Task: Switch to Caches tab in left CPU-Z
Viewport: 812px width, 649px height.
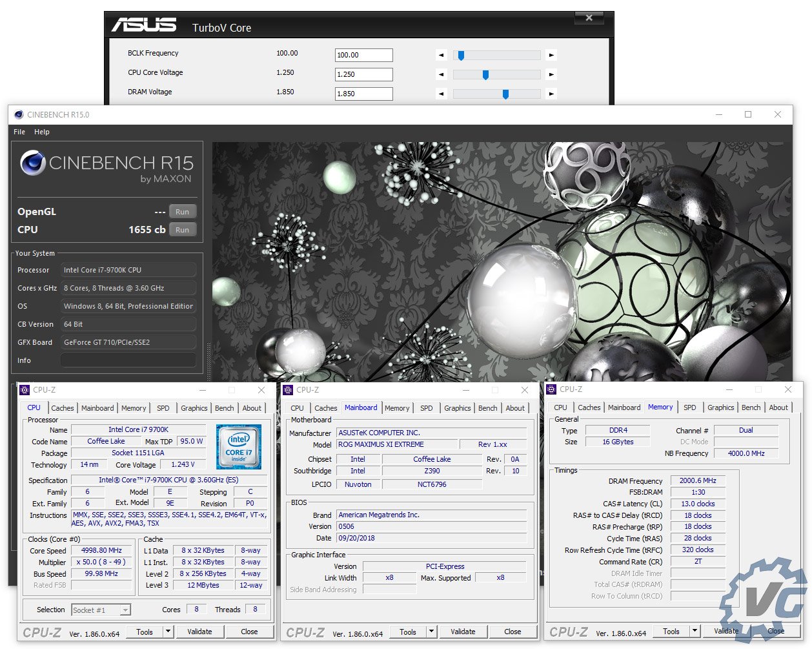Action: tap(63, 408)
